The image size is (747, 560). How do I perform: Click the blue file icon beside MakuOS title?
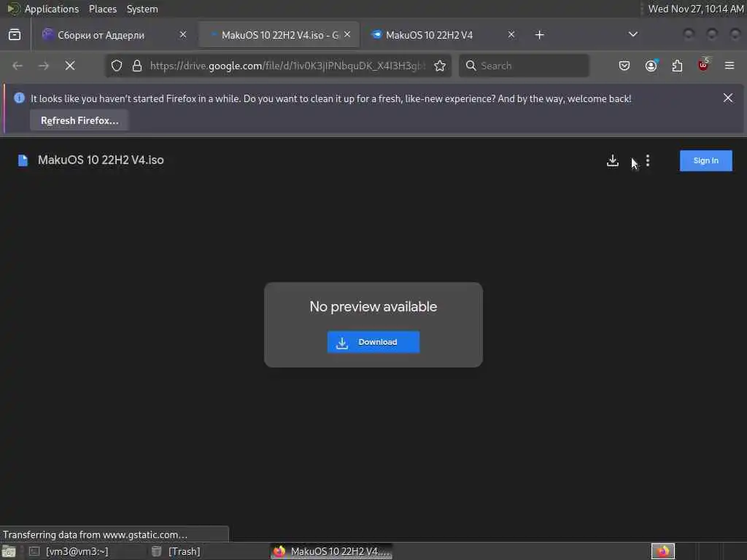(x=23, y=160)
